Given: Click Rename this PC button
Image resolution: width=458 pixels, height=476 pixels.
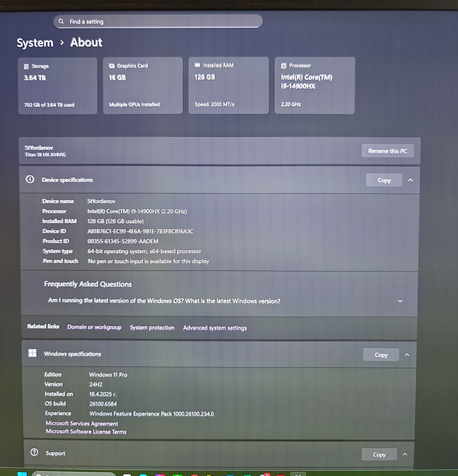Looking at the screenshot, I should point(387,151).
